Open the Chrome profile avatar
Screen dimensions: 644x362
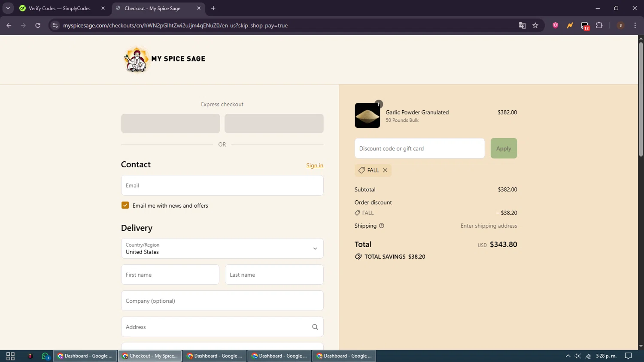pyautogui.click(x=620, y=25)
